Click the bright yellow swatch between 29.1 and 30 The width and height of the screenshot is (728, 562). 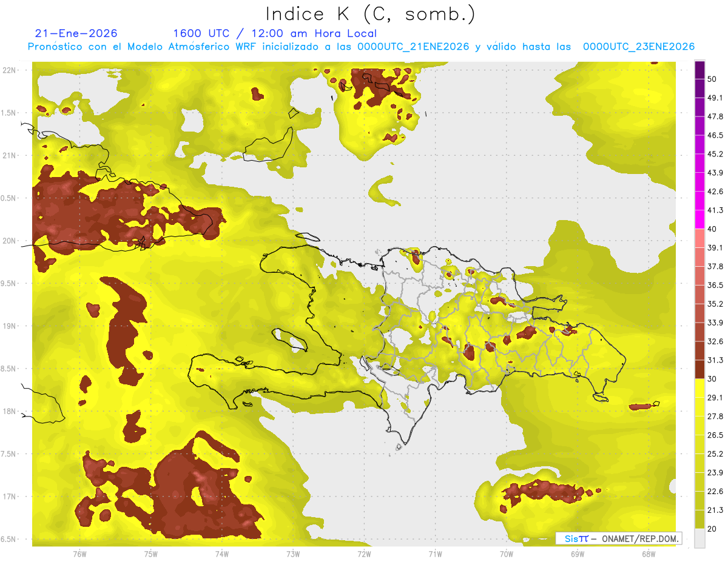coord(699,388)
